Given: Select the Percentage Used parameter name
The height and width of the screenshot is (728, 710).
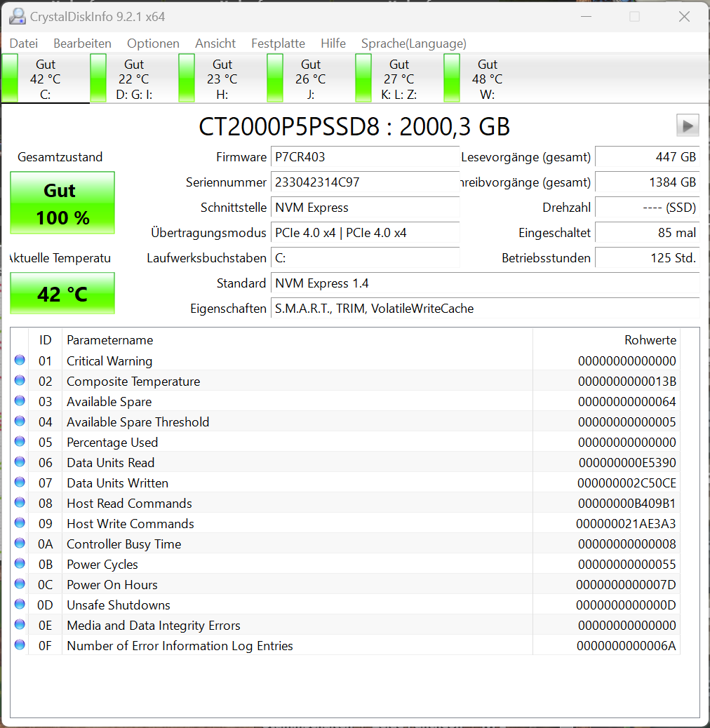Looking at the screenshot, I should pos(112,442).
